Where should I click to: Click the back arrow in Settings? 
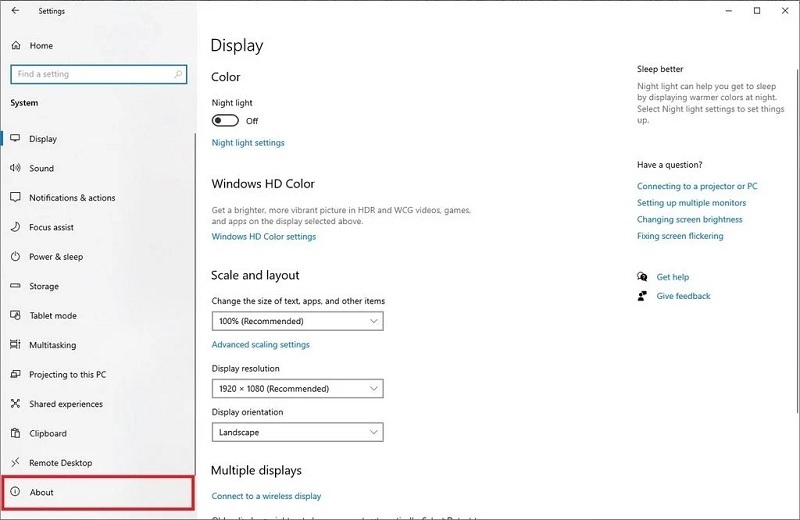15,11
